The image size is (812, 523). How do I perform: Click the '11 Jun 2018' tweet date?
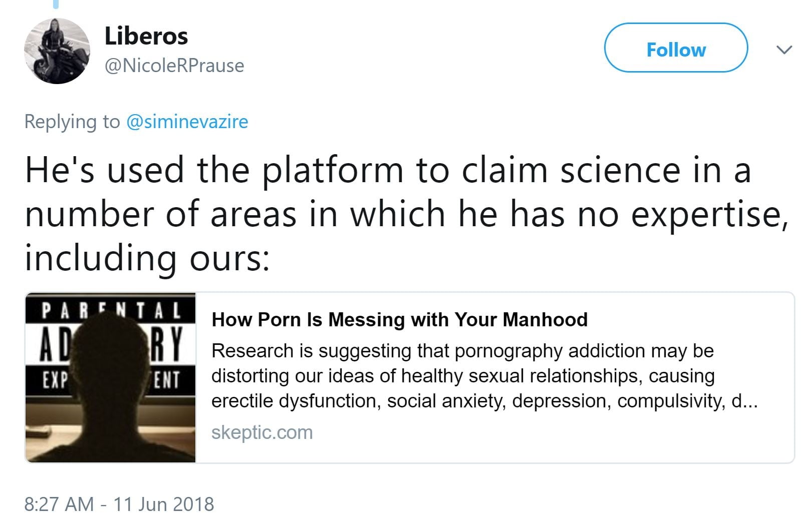(163, 504)
